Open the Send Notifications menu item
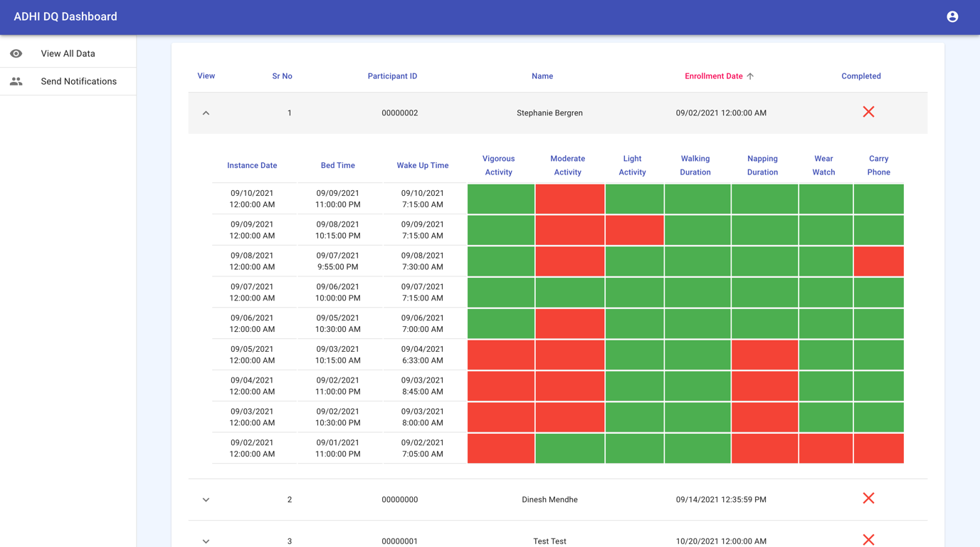The width and height of the screenshot is (980, 547). tap(78, 82)
